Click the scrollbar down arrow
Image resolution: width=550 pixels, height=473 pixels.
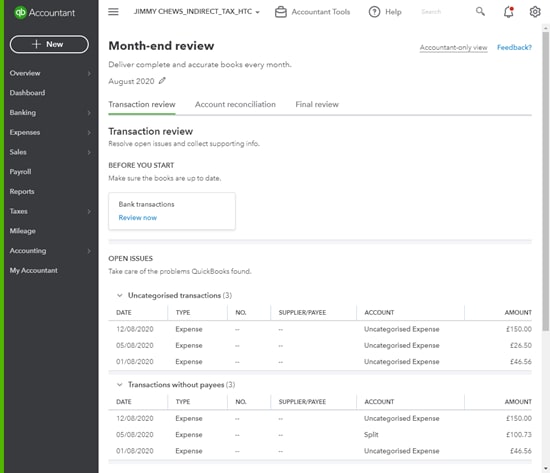click(x=545, y=468)
